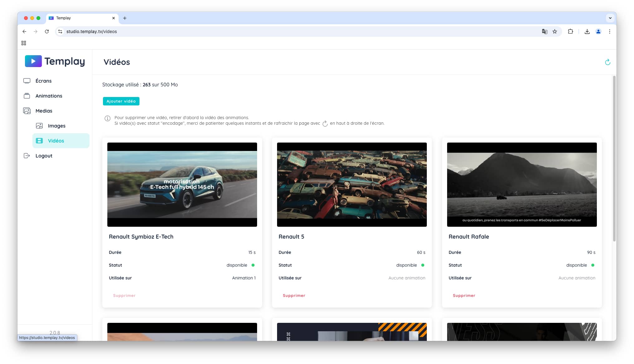The width and height of the screenshot is (634, 364).
Task: Open Écrans in sidebar menu
Action: point(43,81)
